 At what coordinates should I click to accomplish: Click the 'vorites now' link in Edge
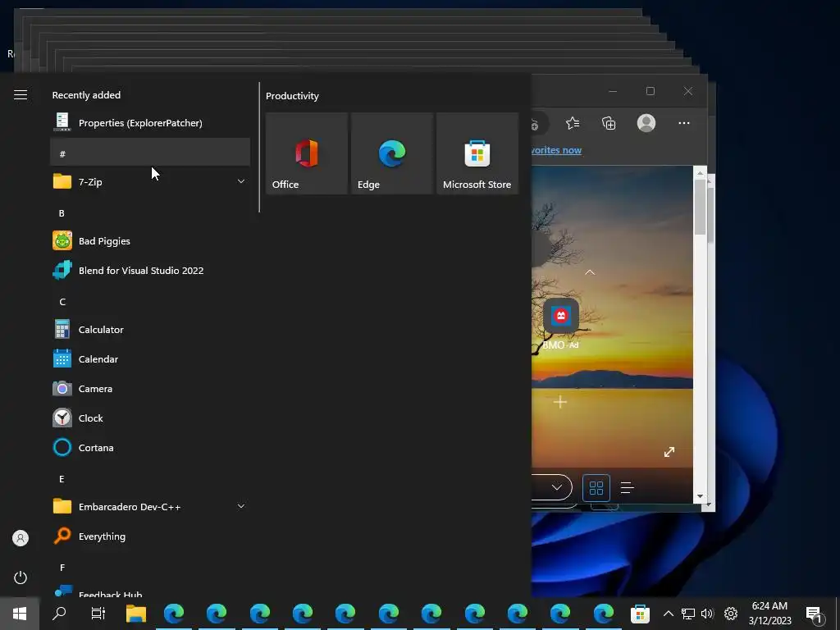(x=556, y=150)
